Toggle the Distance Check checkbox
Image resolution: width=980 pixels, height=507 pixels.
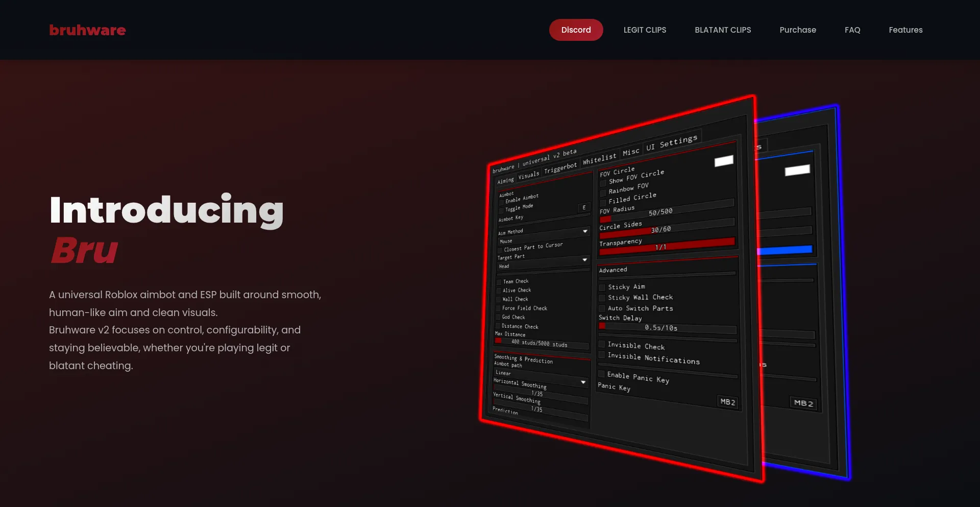tap(498, 326)
